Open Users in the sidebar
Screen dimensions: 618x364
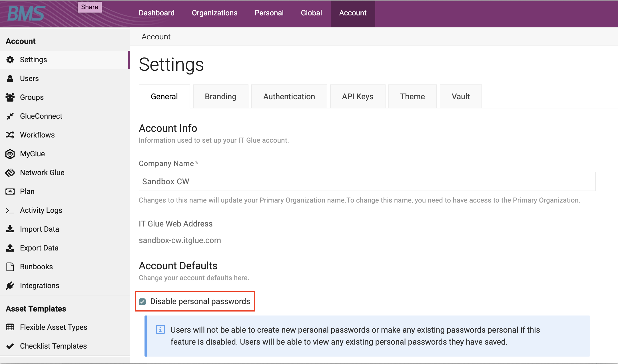tap(65, 78)
